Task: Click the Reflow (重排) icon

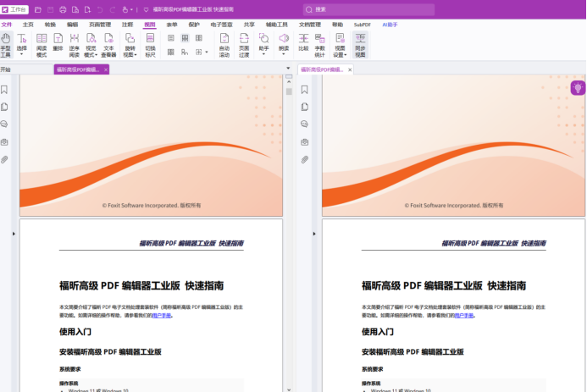Action: [x=58, y=41]
